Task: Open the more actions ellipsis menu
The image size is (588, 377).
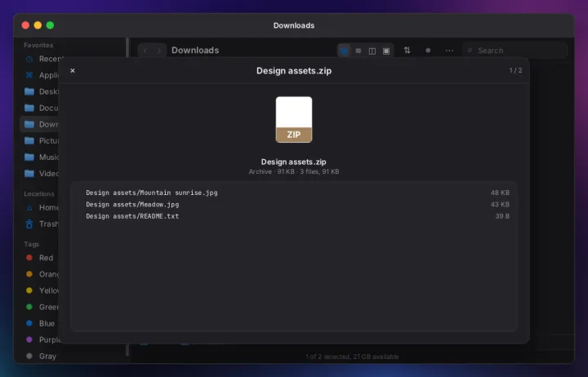Action: click(449, 51)
